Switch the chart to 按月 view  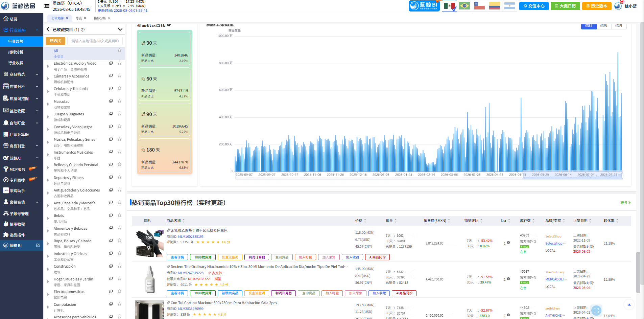click(619, 26)
